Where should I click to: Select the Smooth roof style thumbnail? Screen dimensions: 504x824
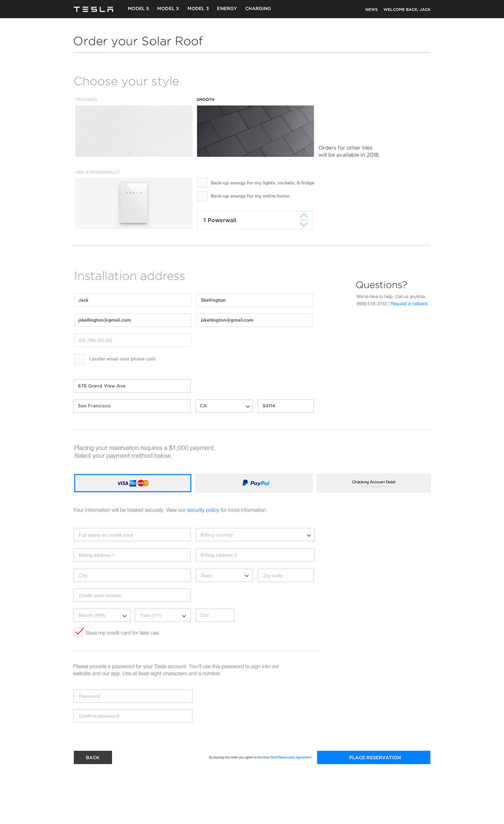pyautogui.click(x=255, y=131)
